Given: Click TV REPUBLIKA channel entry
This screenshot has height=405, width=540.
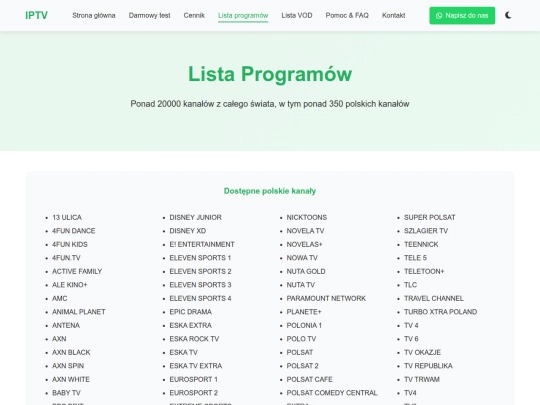Looking at the screenshot, I should [428, 366].
